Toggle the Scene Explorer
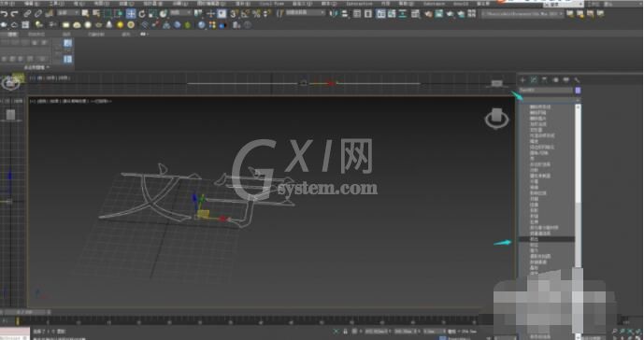644x340 pixels. [357, 14]
